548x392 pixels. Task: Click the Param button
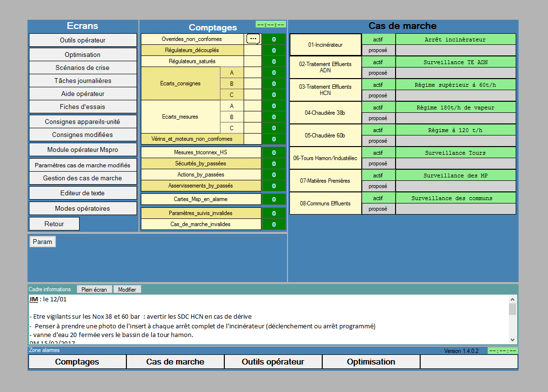(x=42, y=242)
